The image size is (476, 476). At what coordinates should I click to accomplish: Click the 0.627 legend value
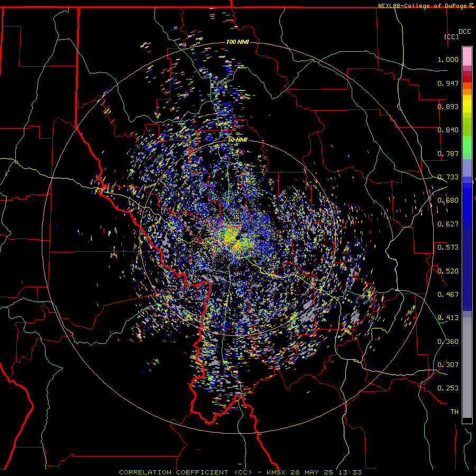point(448,224)
